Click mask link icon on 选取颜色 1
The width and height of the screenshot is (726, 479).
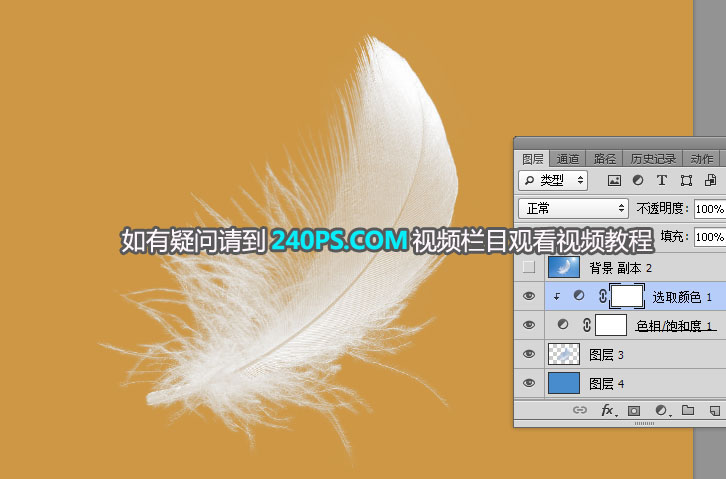[x=602, y=296]
